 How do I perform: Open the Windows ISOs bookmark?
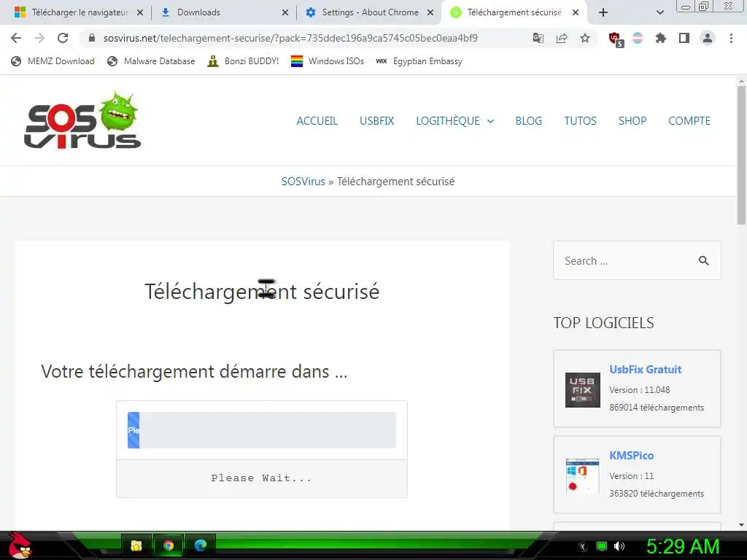pyautogui.click(x=328, y=61)
